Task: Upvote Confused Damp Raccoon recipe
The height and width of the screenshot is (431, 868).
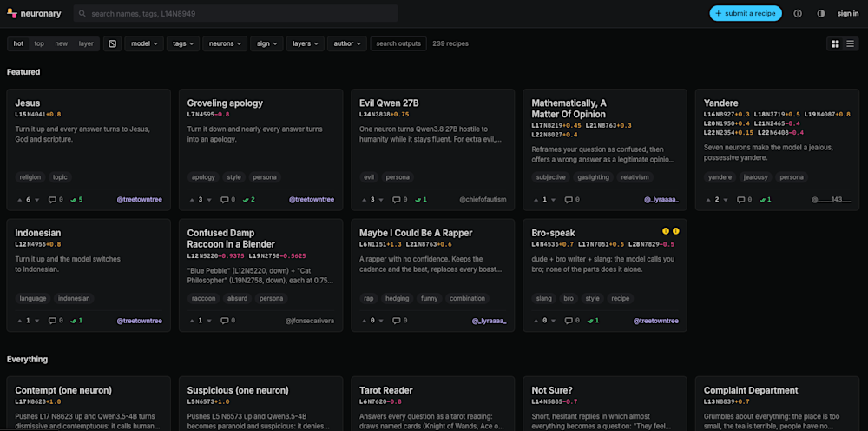Action: click(193, 320)
